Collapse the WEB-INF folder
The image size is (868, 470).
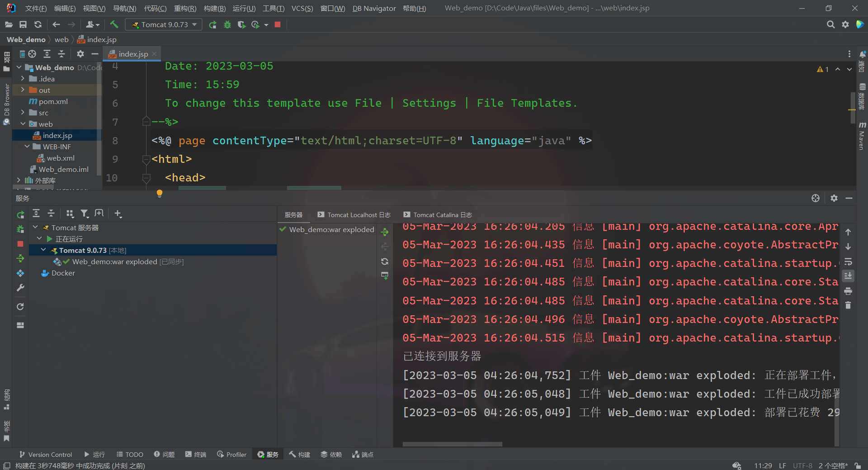coord(27,147)
